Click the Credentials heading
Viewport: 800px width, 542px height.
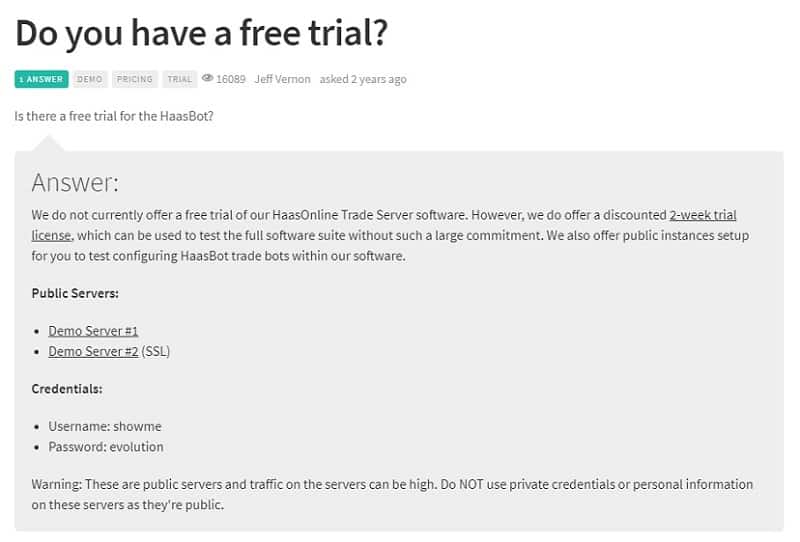pyautogui.click(x=67, y=389)
